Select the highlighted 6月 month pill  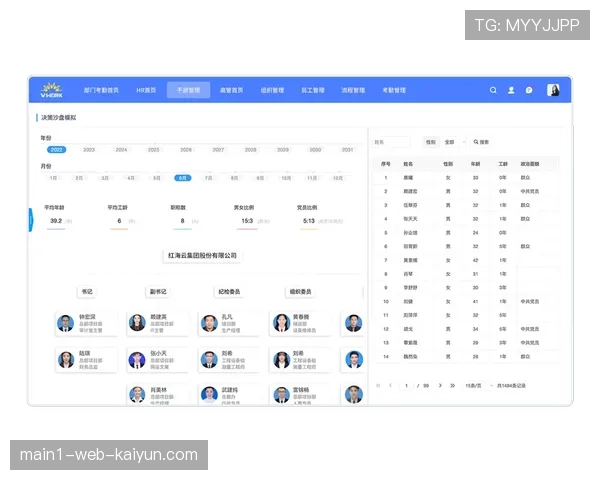point(182,178)
